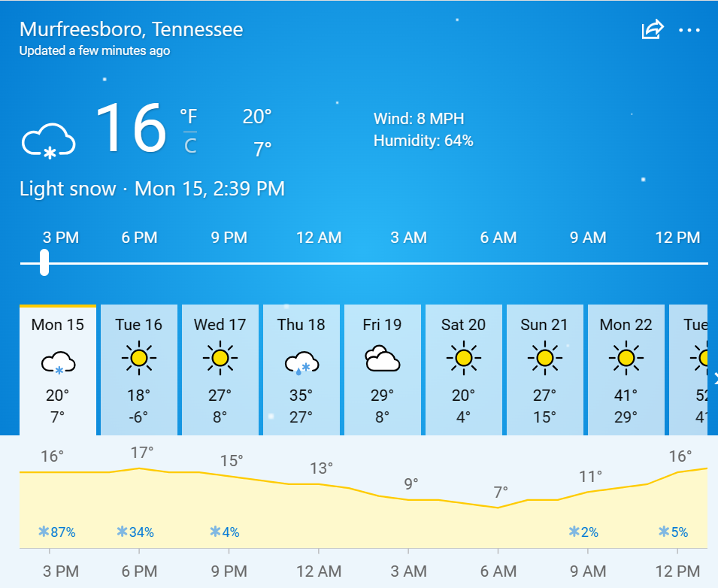This screenshot has width=718, height=588.
Task: Click the sun icon on Sat 20
Action: (x=463, y=358)
